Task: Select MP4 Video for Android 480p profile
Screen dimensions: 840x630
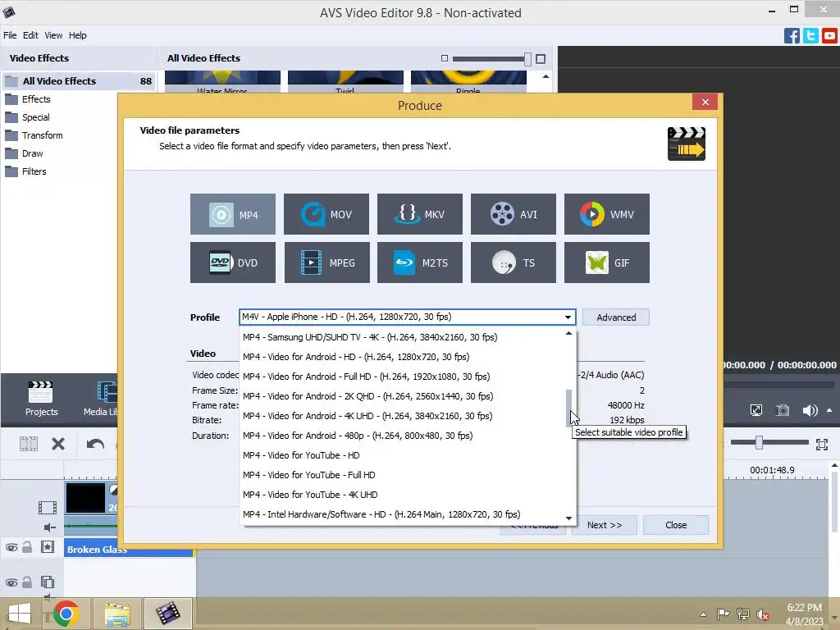Action: tap(404, 436)
